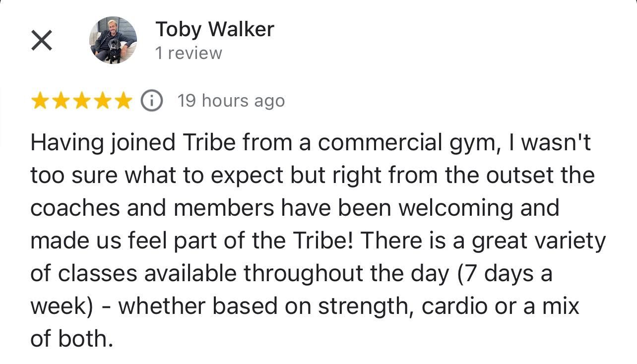Screen dimensions: 637x364
Task: Click the "19 hours ago" timestamp
Action: tap(231, 101)
